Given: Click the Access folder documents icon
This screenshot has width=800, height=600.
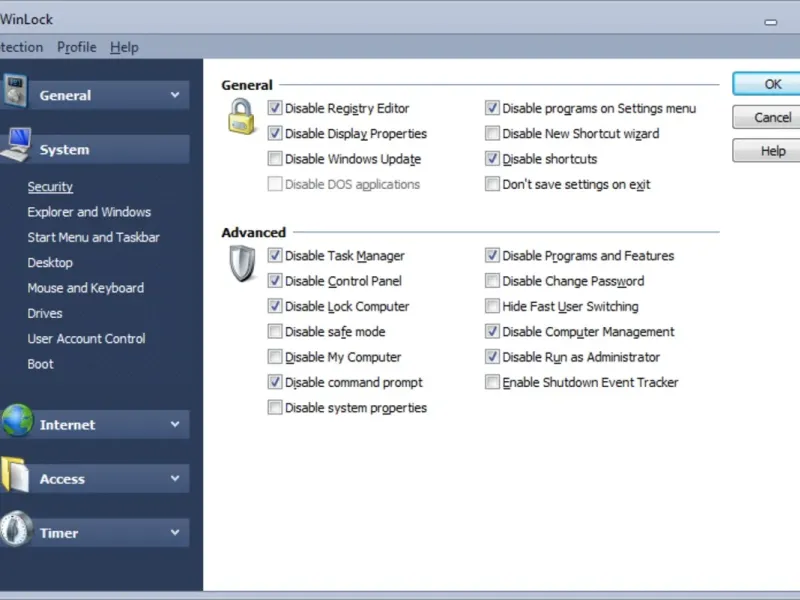Looking at the screenshot, I should [15, 475].
